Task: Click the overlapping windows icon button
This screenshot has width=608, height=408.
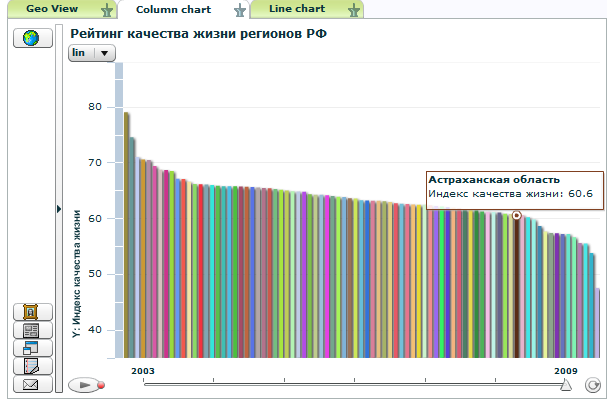Action: 31,348
